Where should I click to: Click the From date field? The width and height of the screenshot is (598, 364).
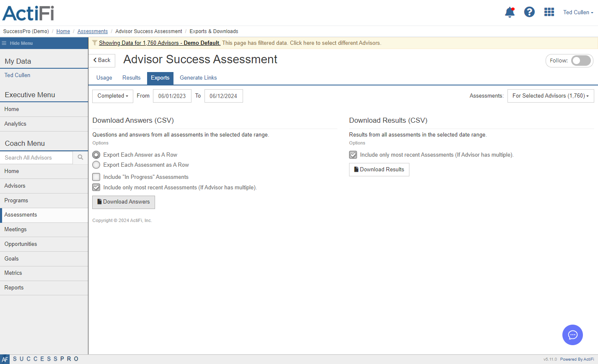click(172, 96)
